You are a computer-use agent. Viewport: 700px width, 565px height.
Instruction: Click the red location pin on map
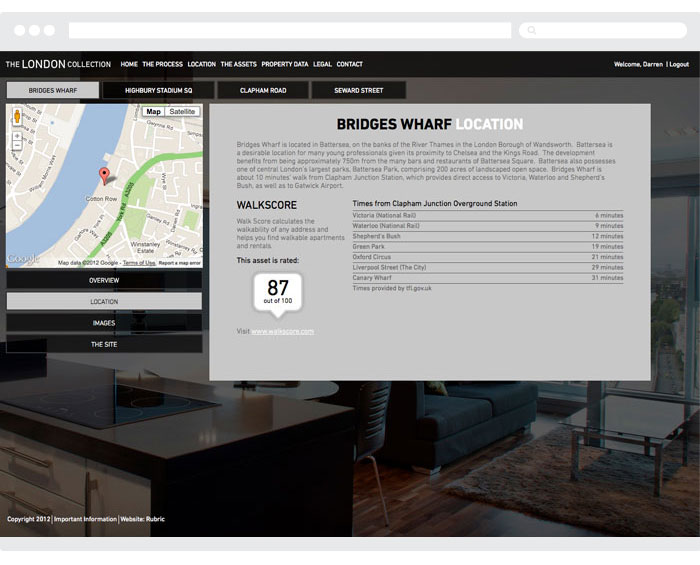[x=104, y=176]
